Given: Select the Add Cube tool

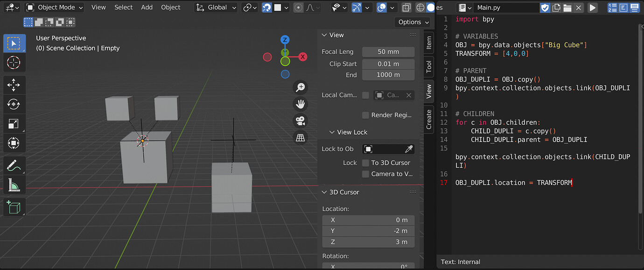Looking at the screenshot, I should [14, 206].
